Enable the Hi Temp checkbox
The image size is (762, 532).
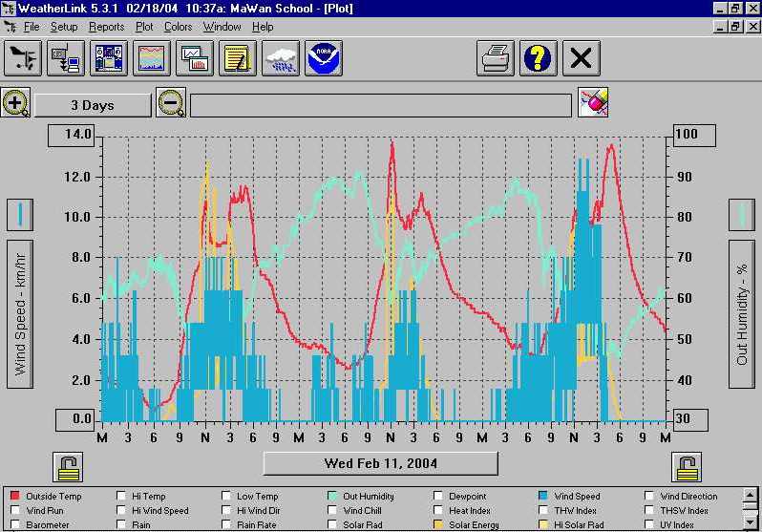121,496
